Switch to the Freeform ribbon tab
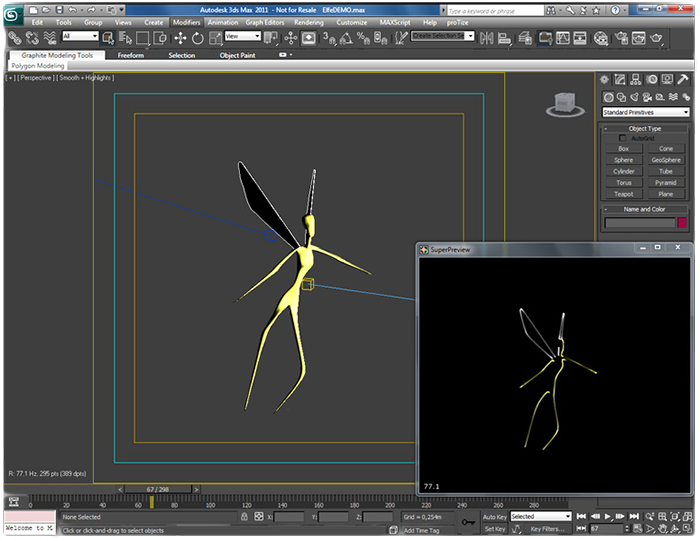The width and height of the screenshot is (700, 541). coord(131,55)
